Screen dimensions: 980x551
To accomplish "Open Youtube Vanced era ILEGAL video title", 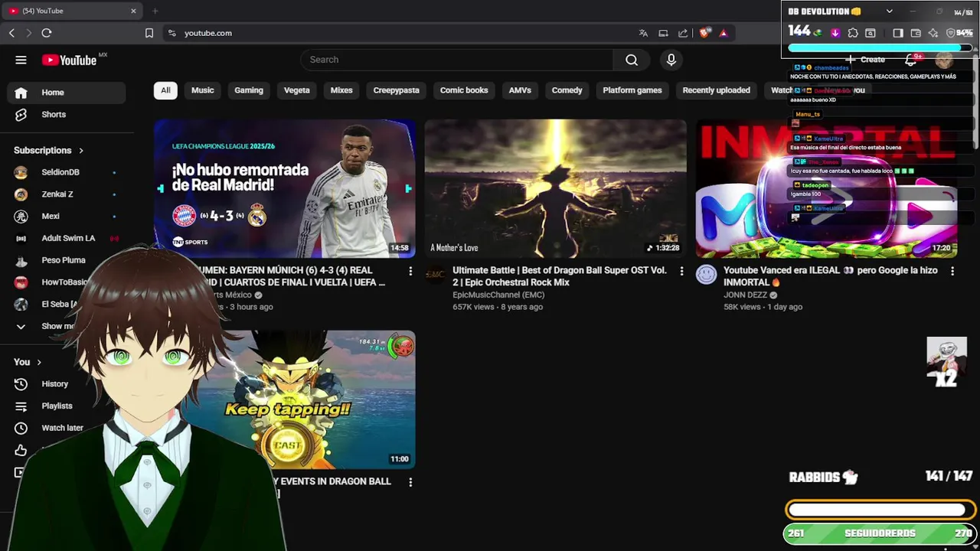I will coord(831,276).
